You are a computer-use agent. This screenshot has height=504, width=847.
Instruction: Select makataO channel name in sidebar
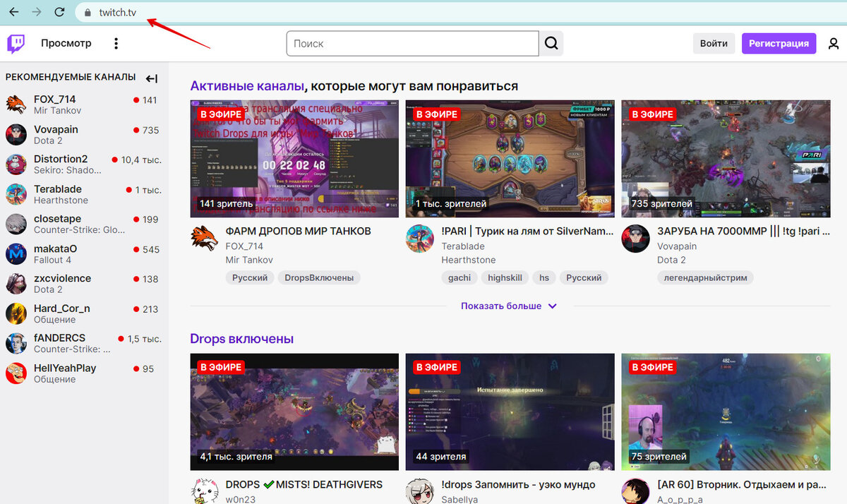[56, 248]
